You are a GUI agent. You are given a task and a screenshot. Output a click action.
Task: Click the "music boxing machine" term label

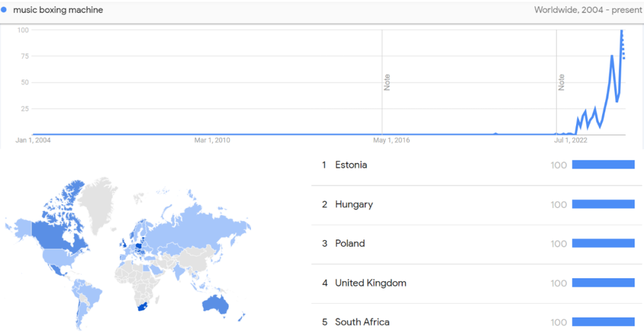click(x=58, y=10)
